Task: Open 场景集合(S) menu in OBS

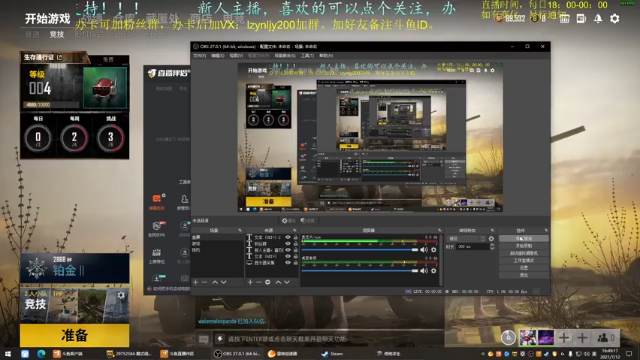Action: (285, 56)
